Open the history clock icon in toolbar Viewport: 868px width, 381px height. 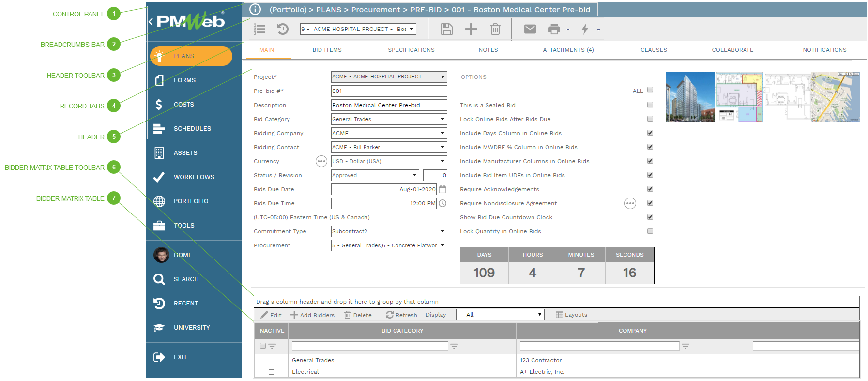283,30
